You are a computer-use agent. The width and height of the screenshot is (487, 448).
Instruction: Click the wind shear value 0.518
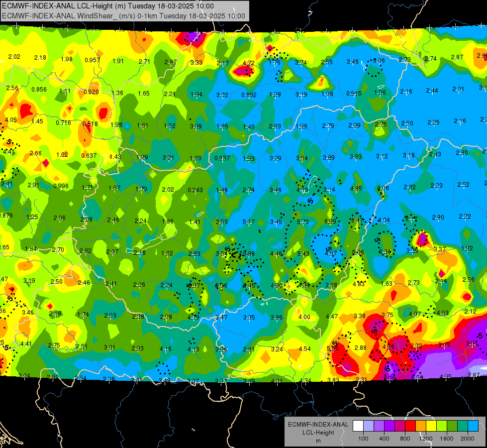[x=91, y=124]
